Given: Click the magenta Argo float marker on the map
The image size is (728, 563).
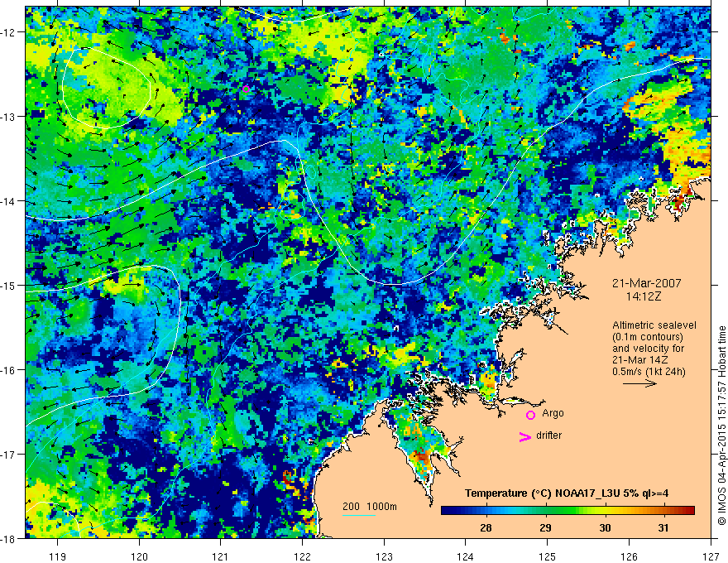Looking at the screenshot, I should [x=246, y=89].
